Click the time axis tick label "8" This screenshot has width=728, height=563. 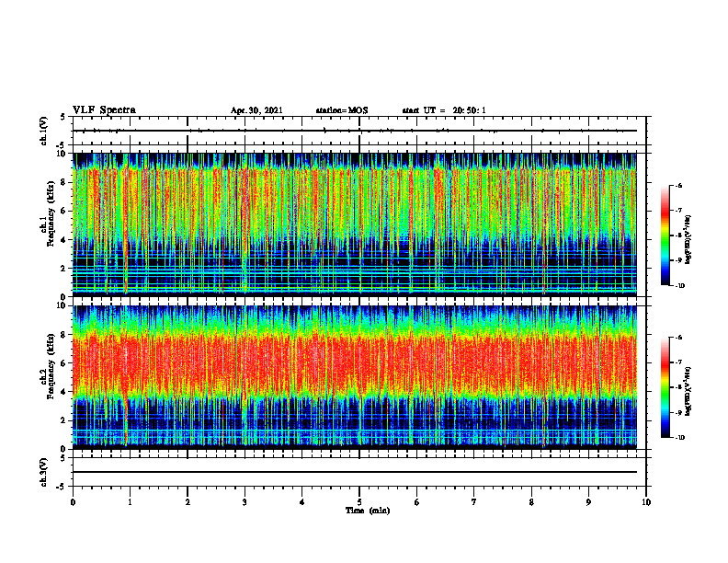531,502
